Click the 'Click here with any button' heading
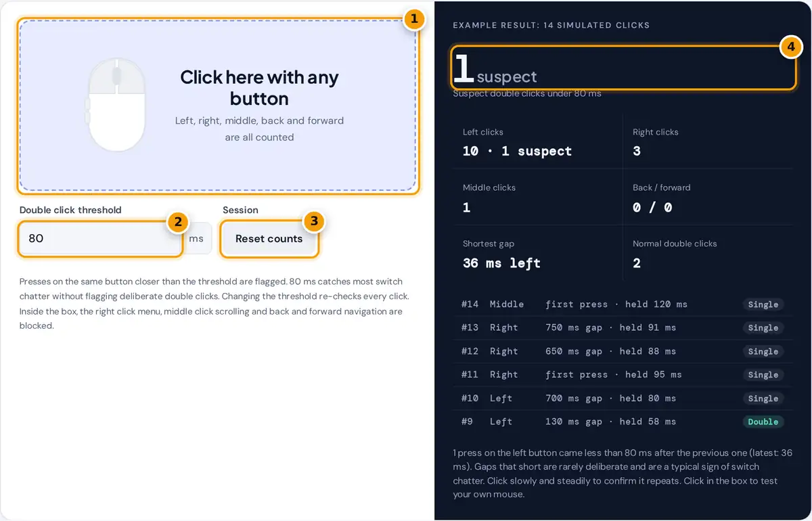Viewport: 812px width, 521px height. (x=259, y=88)
